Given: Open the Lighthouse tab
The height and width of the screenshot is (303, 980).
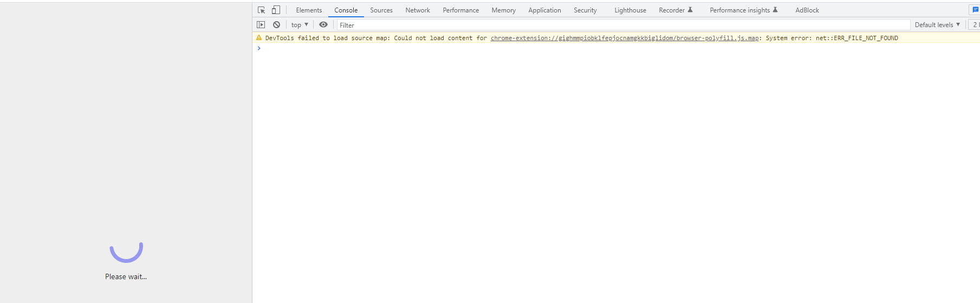Looking at the screenshot, I should (630, 10).
